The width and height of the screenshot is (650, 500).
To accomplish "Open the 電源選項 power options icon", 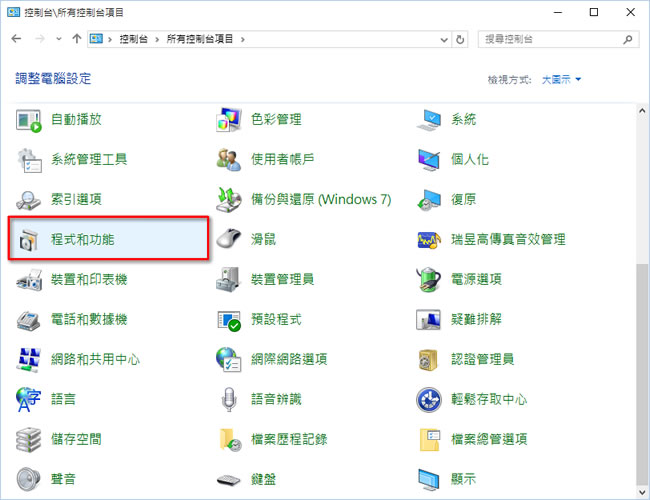I will [429, 279].
